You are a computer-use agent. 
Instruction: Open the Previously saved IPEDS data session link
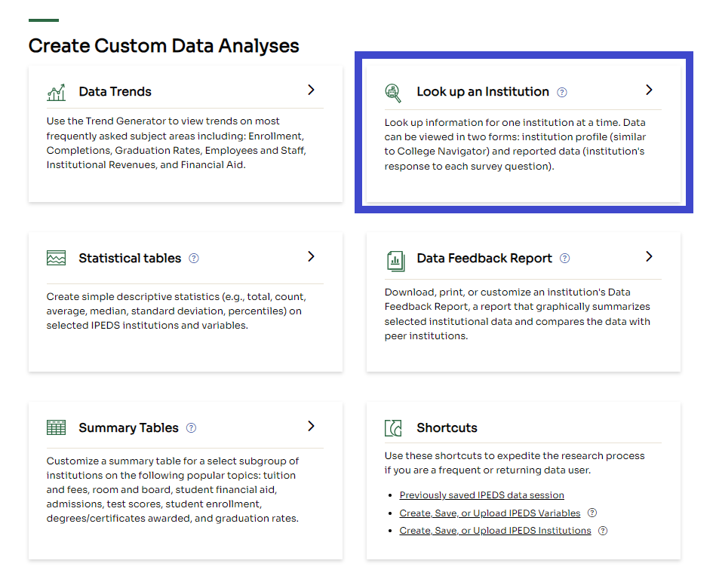coord(482,495)
